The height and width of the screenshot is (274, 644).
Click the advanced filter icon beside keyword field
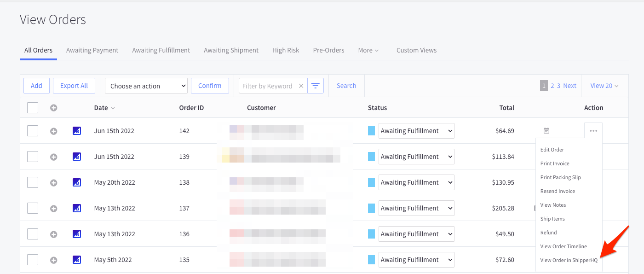coord(315,86)
